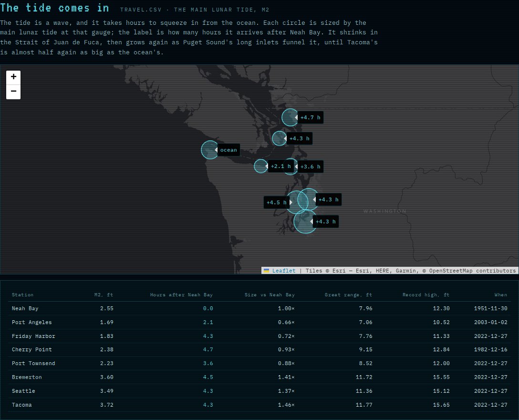
Task: Click Port Townsend hours value 3.6
Action: point(208,363)
